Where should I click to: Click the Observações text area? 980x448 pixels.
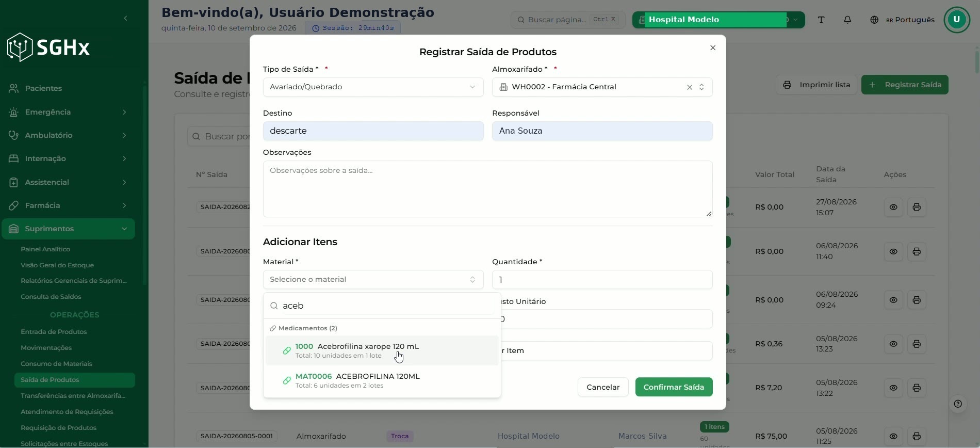tap(487, 189)
